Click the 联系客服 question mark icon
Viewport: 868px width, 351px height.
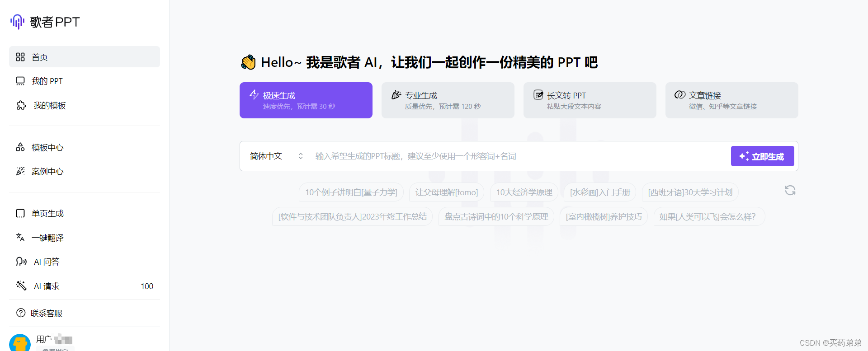[21, 313]
